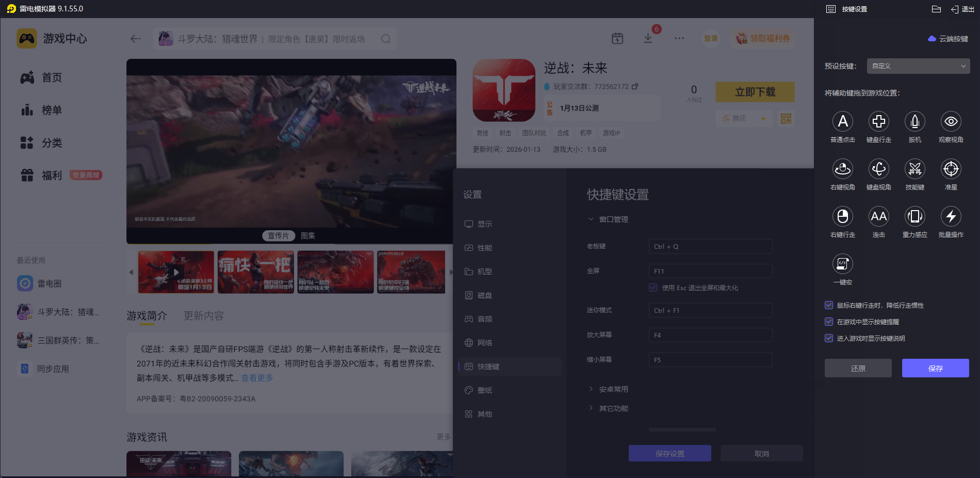
Task: Open 壁纸 settings tab
Action: pyautogui.click(x=510, y=390)
